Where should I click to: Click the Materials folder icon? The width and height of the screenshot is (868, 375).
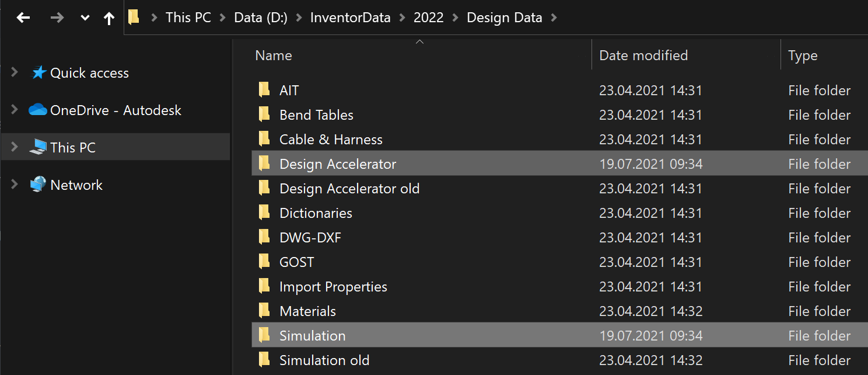264,311
